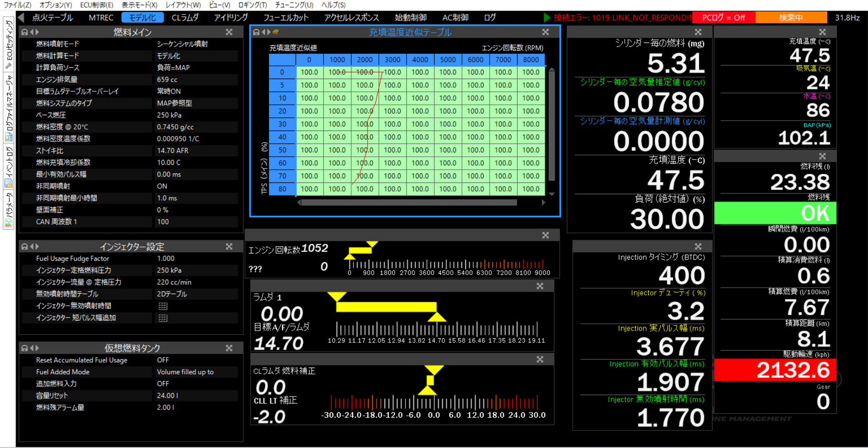Click the orange 検索中 status button
This screenshot has width=868, height=448.
[x=791, y=18]
